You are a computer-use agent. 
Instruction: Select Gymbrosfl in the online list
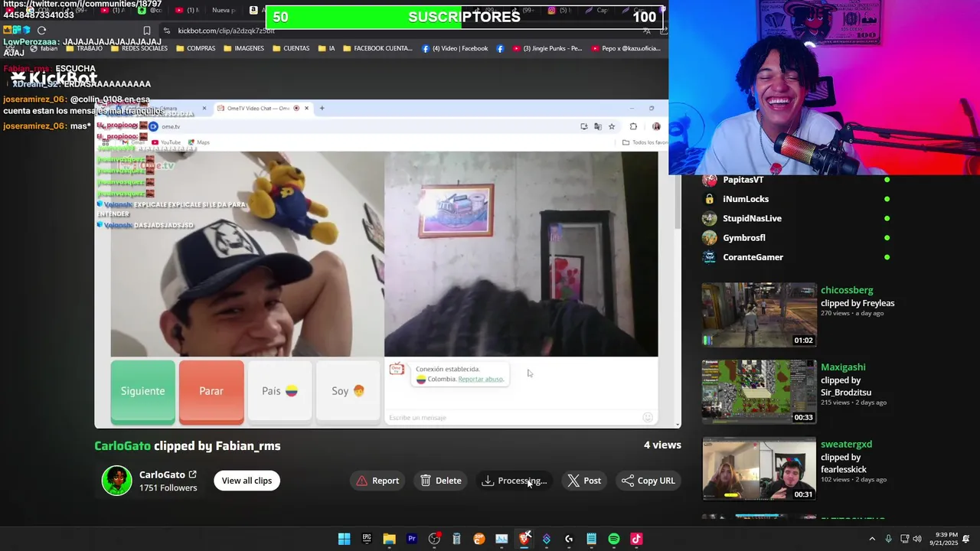tap(744, 238)
